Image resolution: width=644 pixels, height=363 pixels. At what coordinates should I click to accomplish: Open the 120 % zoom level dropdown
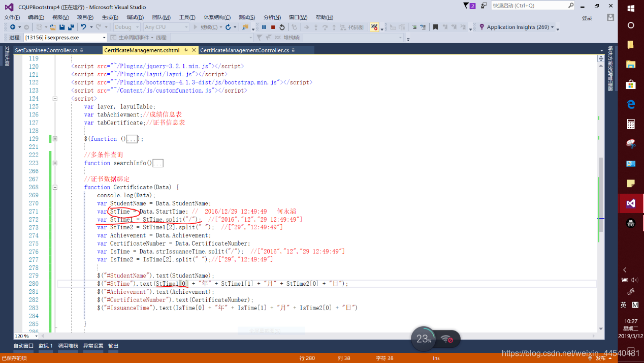(27, 336)
